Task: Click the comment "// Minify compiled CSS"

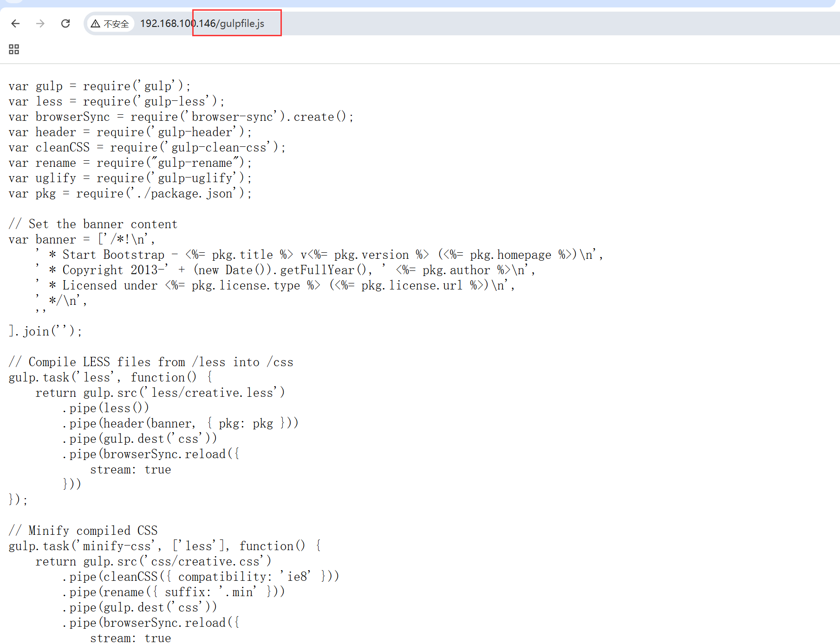Action: (83, 531)
